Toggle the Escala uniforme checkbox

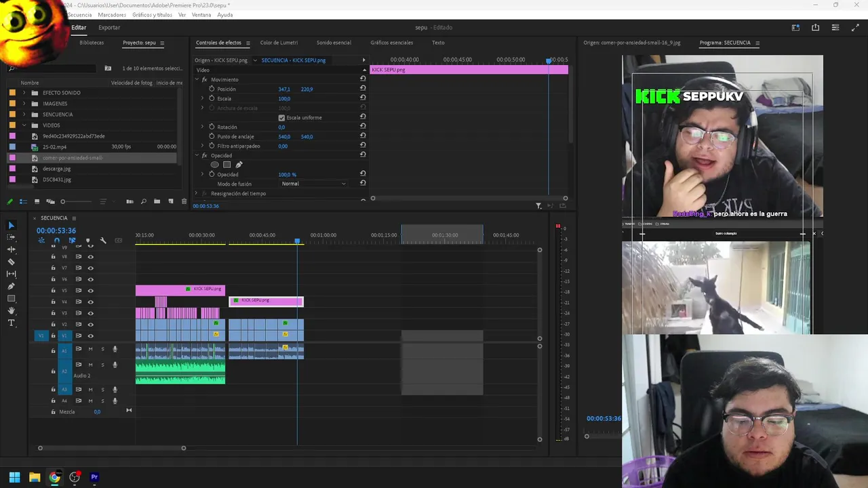tap(281, 117)
